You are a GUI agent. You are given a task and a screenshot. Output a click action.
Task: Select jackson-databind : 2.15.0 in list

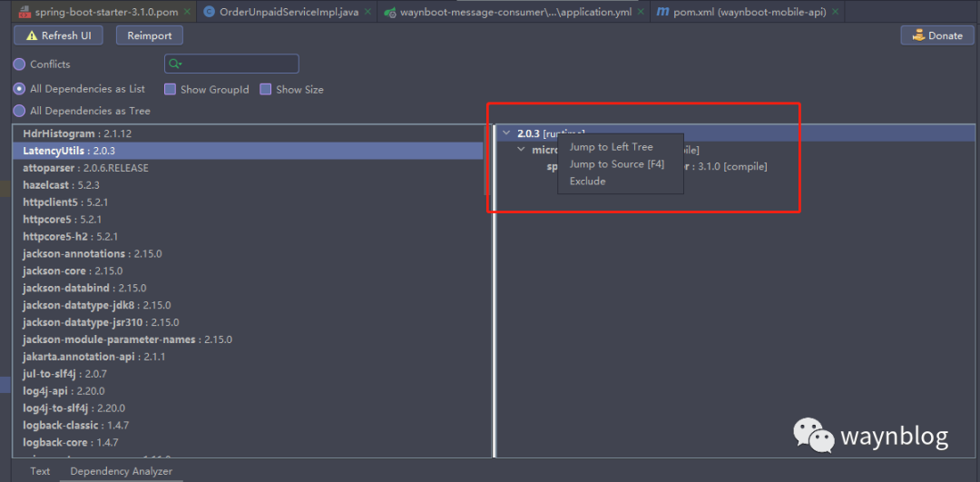[248, 288]
